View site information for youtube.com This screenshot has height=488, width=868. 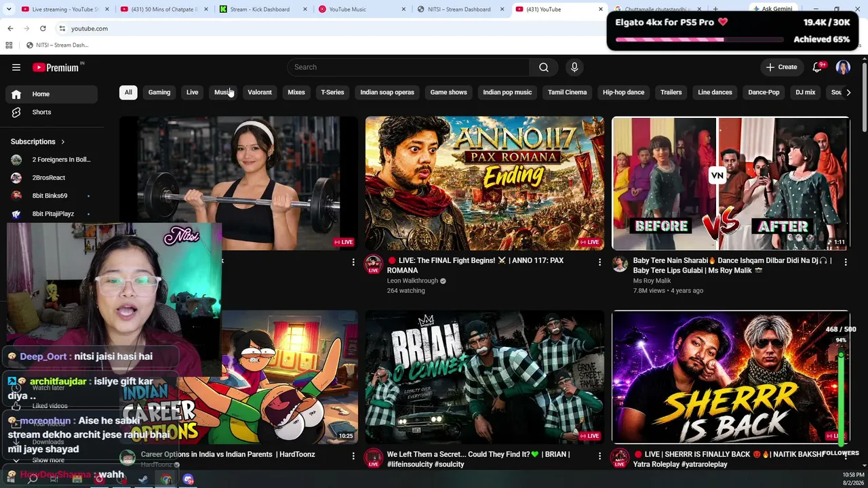pos(62,28)
